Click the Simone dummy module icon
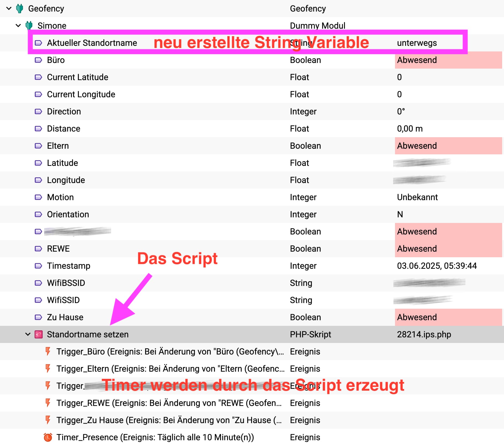The width and height of the screenshot is (504, 444). pyautogui.click(x=29, y=25)
